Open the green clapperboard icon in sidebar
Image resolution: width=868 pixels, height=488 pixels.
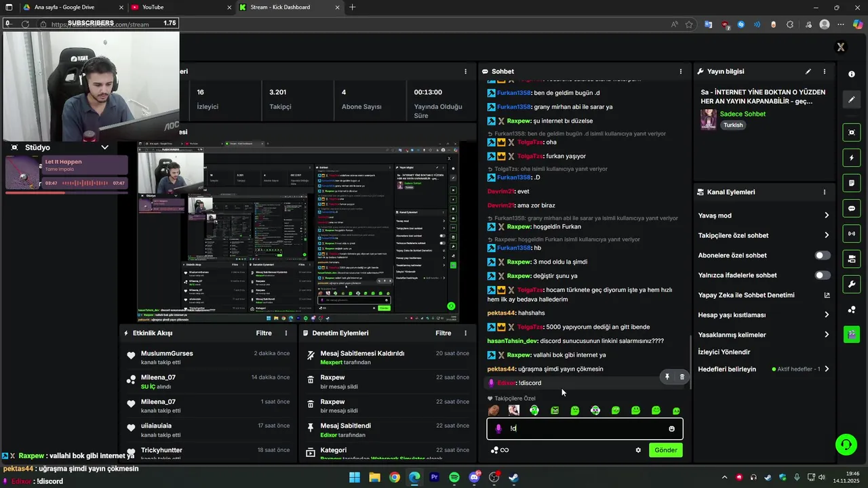tap(852, 334)
